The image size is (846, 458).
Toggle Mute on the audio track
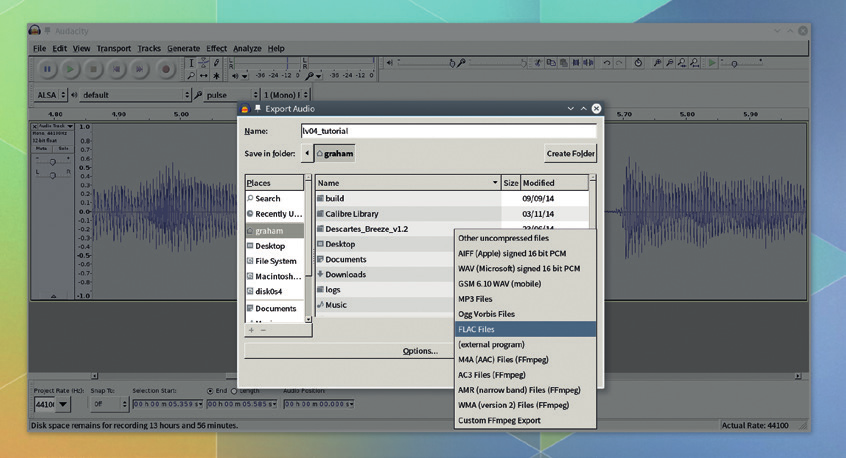pos(42,148)
